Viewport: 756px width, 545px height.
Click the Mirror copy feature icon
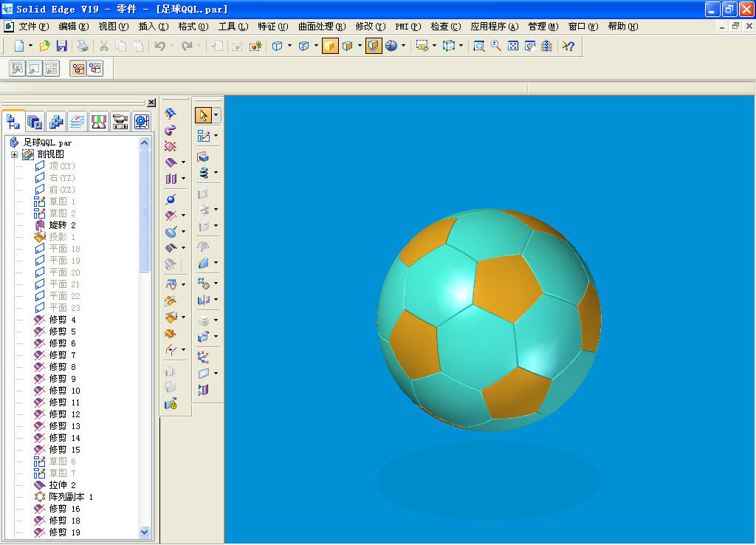[x=203, y=300]
